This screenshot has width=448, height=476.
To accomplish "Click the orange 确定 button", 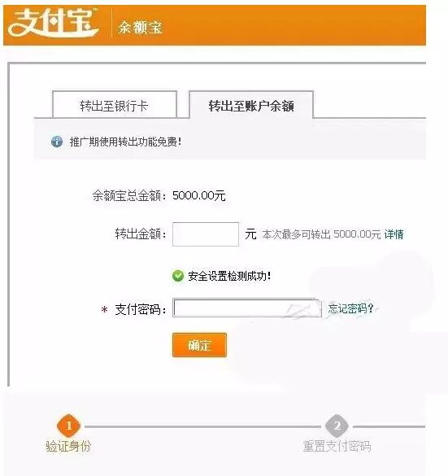I will 199,345.
